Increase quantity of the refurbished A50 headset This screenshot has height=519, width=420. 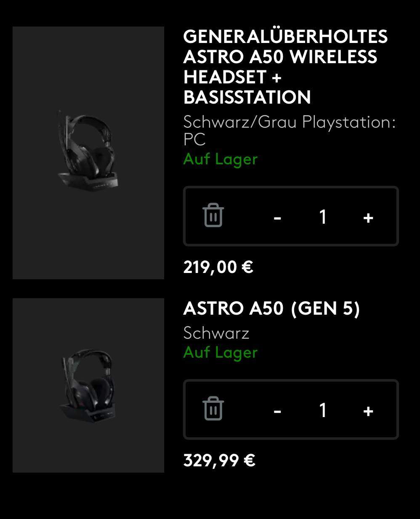click(x=368, y=216)
